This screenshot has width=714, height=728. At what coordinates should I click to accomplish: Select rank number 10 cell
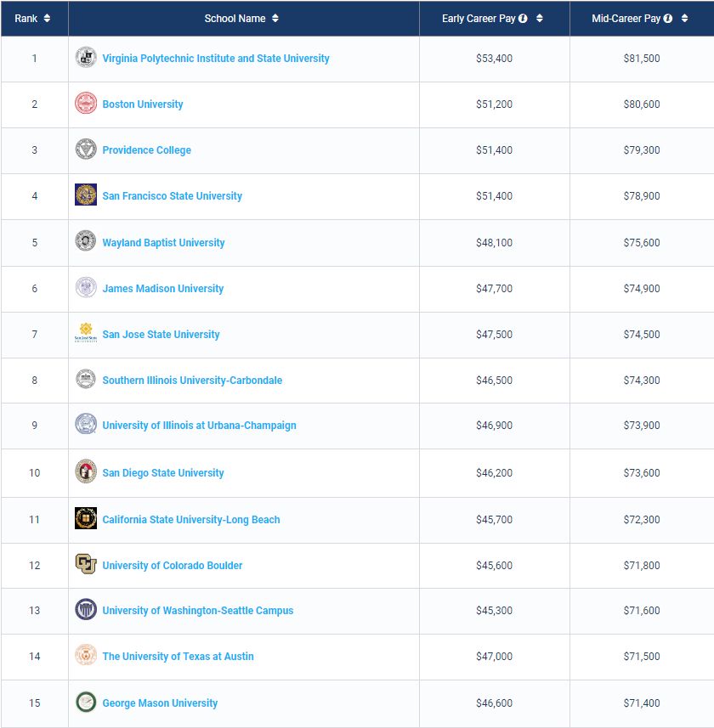click(x=34, y=473)
